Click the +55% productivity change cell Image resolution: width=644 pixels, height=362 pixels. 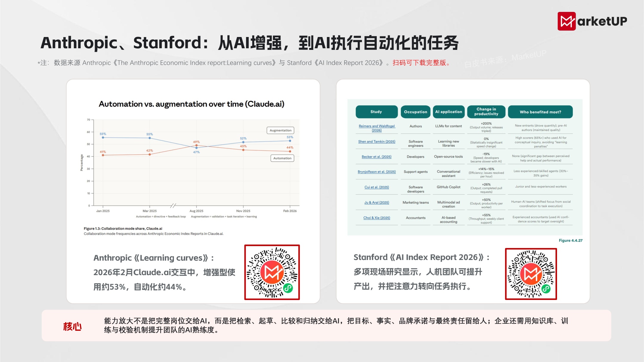486,219
